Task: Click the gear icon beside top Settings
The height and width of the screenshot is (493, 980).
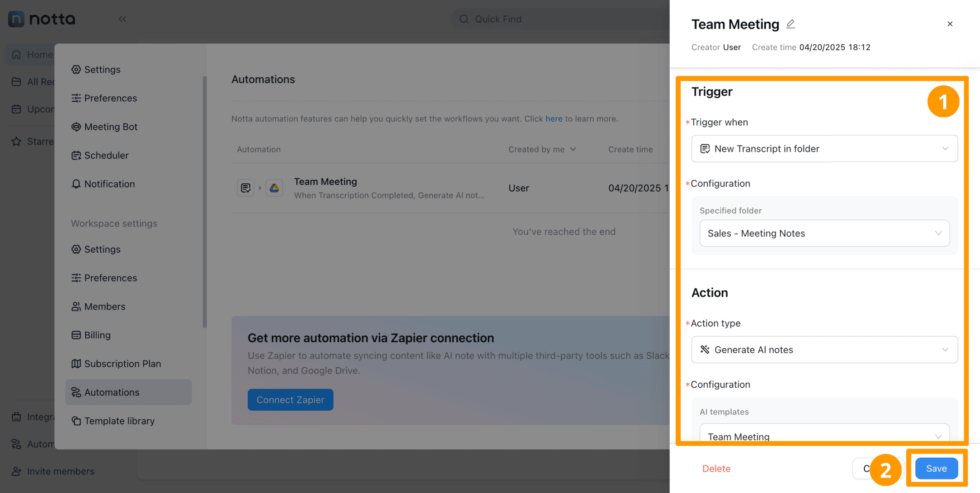Action: [76, 69]
